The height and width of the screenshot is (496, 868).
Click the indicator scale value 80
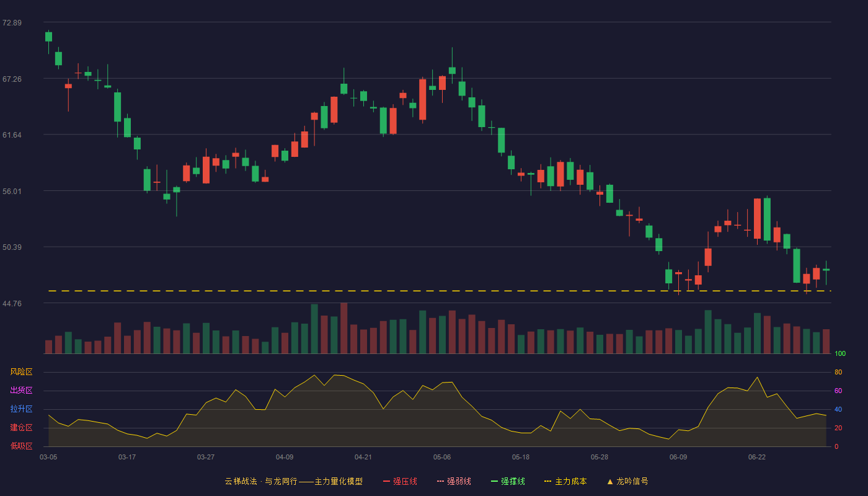pos(838,373)
